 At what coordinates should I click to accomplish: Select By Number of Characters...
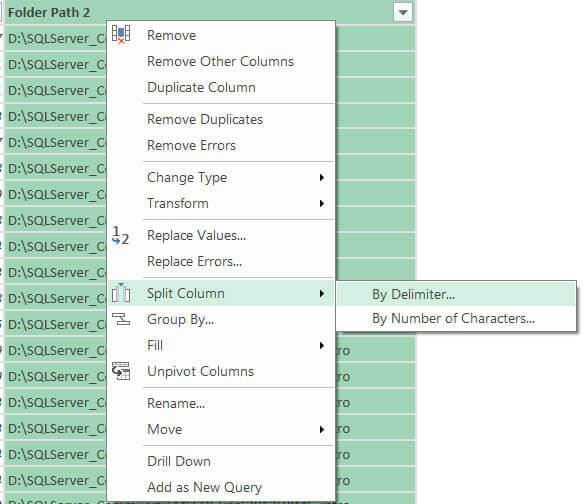[456, 318]
